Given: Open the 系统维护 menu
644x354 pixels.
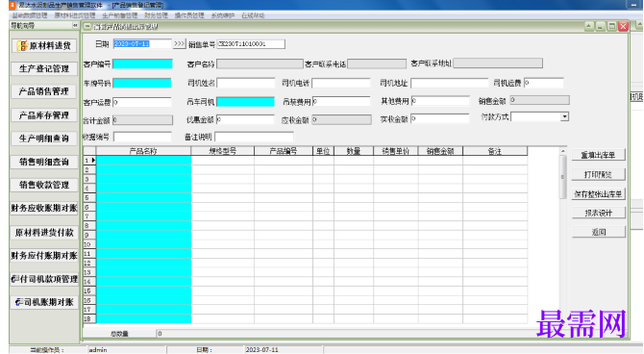Looking at the screenshot, I should [x=223, y=15].
